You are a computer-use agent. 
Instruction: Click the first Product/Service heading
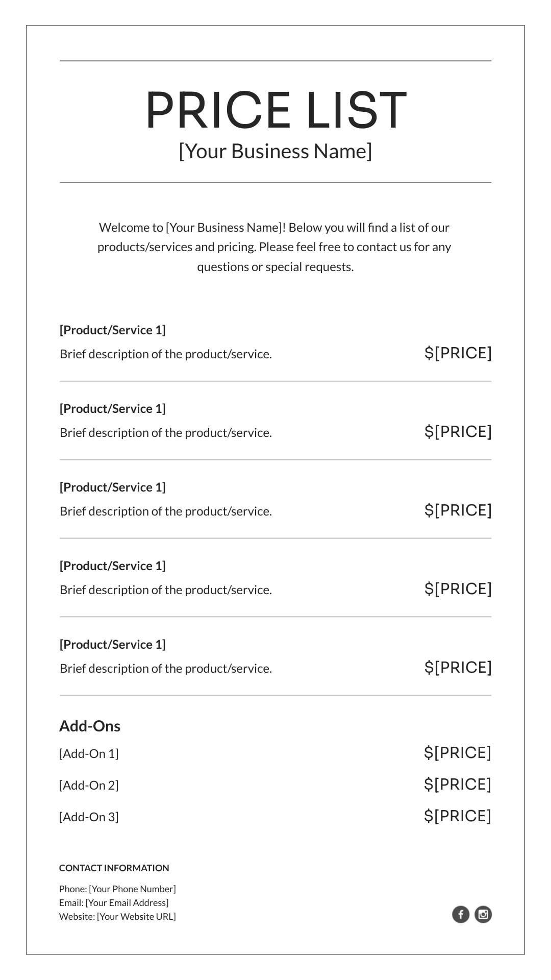(x=112, y=330)
